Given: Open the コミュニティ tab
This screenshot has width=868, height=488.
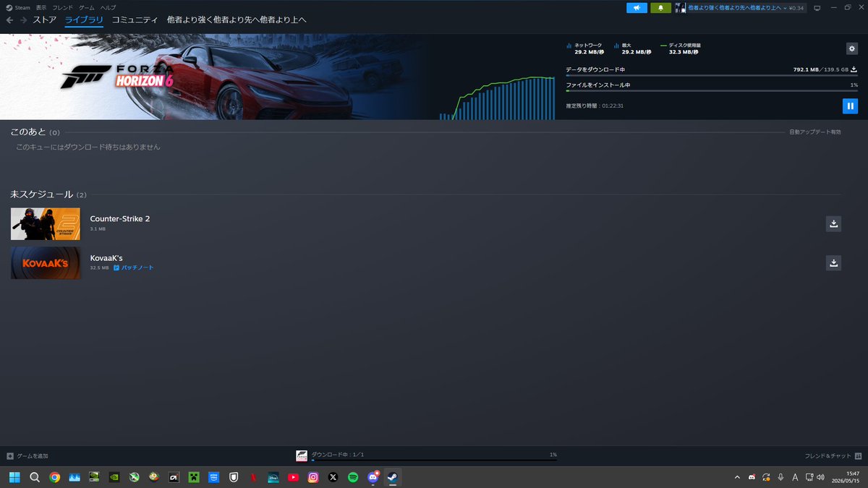Looking at the screenshot, I should point(135,20).
